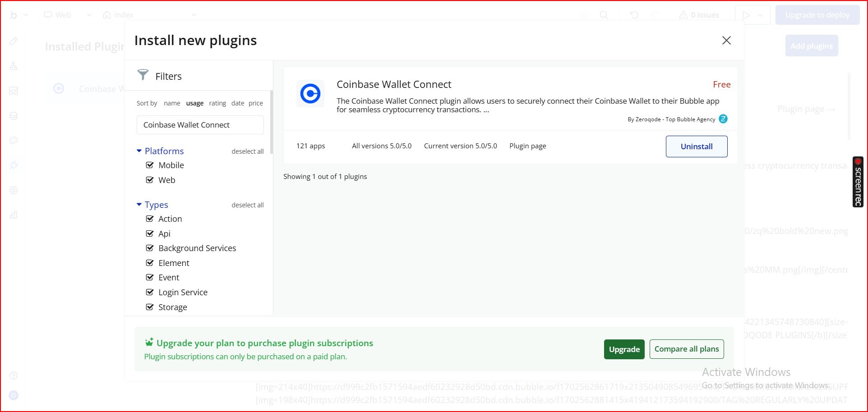Screen dimensions: 868x412
Task: Open the Styles palette icon in sidebar
Action: pos(14,141)
